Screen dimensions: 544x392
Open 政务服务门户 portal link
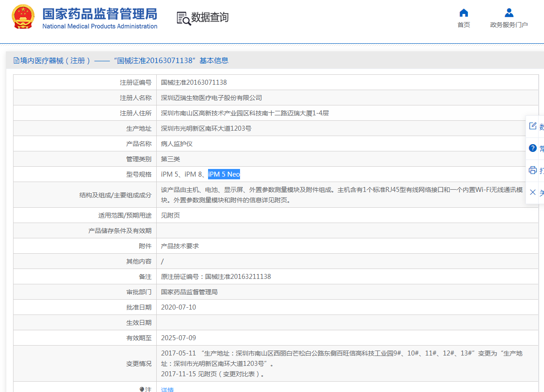click(x=509, y=25)
